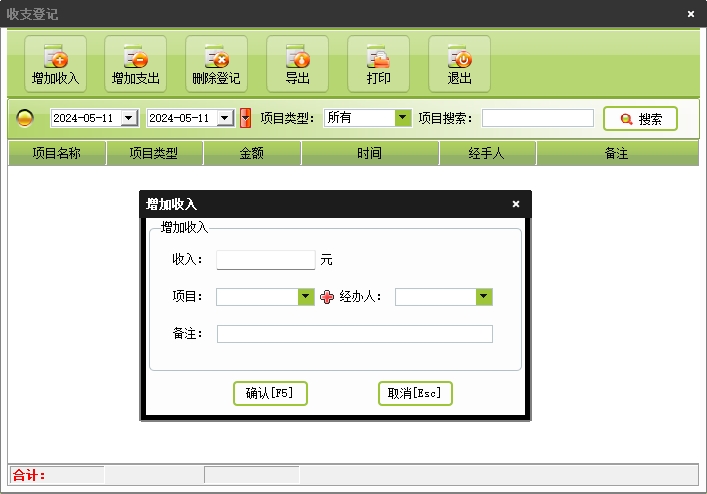Image resolution: width=707 pixels, height=494 pixels.
Task: Click the small red date range arrow
Action: [245, 118]
